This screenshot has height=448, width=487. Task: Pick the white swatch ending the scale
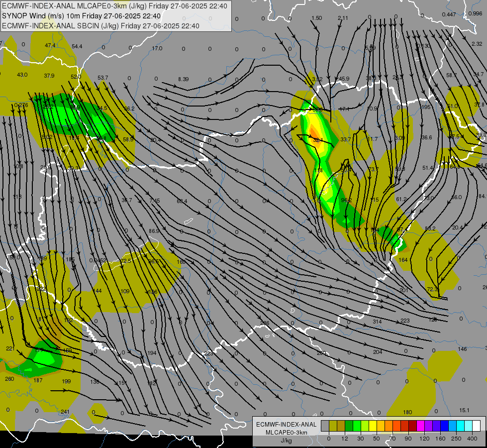(476, 426)
